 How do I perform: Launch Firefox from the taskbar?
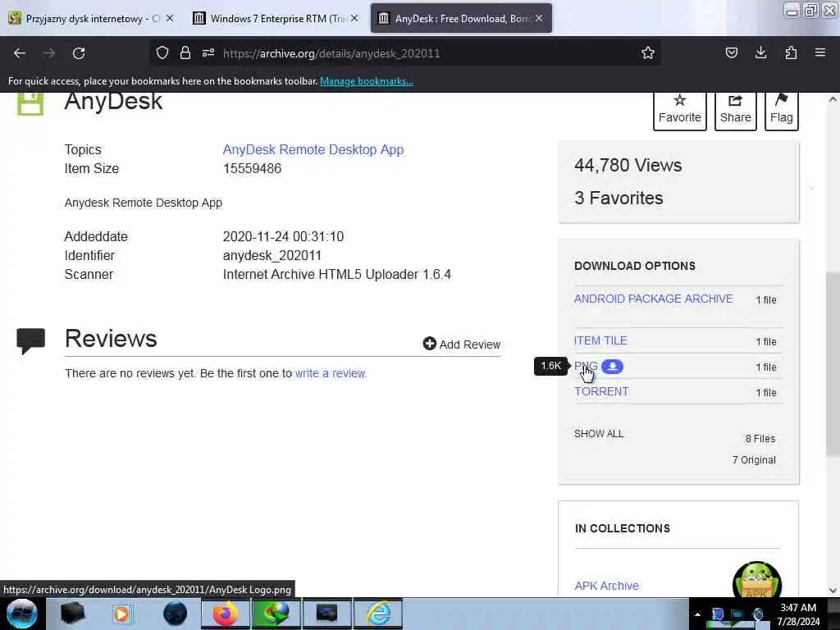(225, 614)
